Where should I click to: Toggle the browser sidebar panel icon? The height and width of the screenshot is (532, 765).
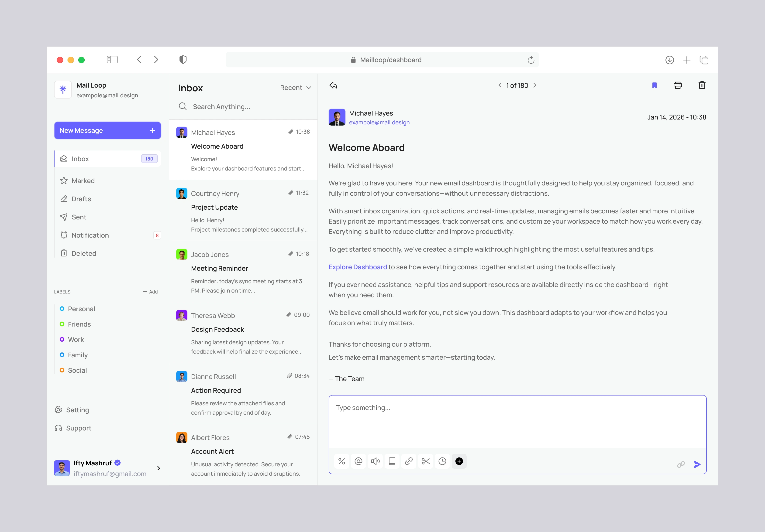(x=112, y=60)
